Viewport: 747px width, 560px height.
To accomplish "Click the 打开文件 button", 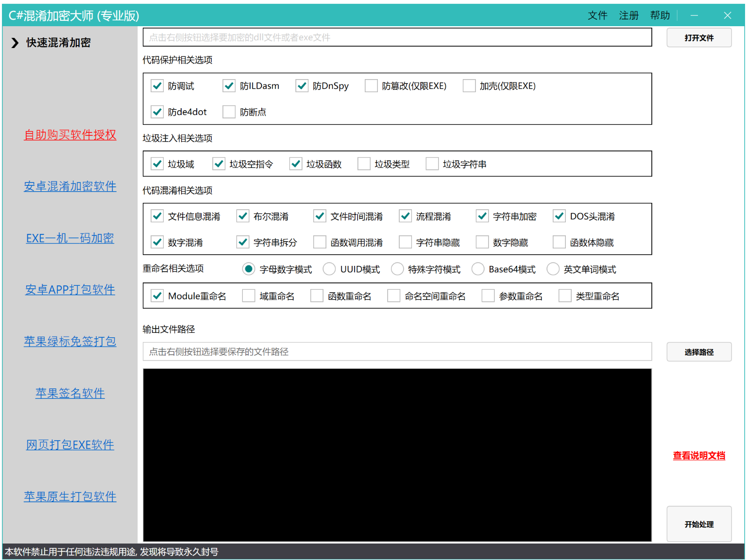I will pyautogui.click(x=698, y=37).
